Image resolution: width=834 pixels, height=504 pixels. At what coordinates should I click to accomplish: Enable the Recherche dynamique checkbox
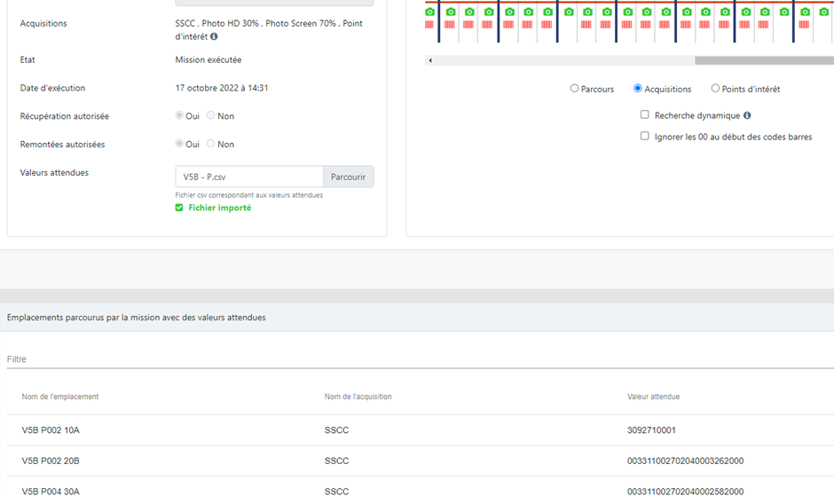(645, 114)
